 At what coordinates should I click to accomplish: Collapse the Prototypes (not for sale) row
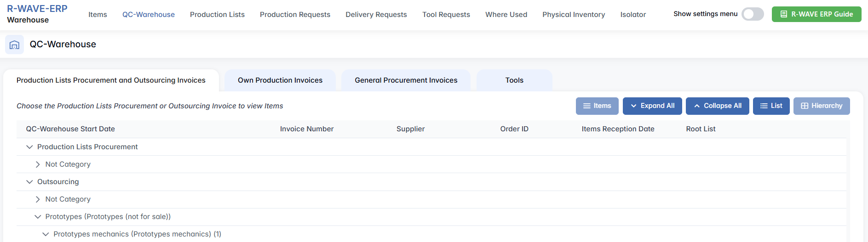pyautogui.click(x=38, y=217)
